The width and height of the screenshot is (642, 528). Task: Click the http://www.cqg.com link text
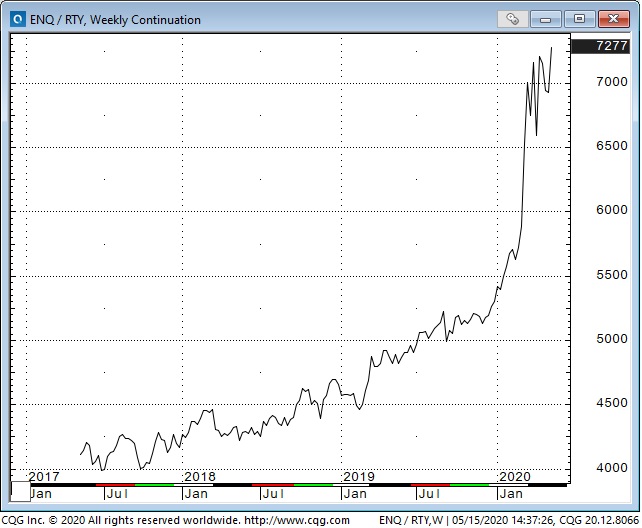297,520
